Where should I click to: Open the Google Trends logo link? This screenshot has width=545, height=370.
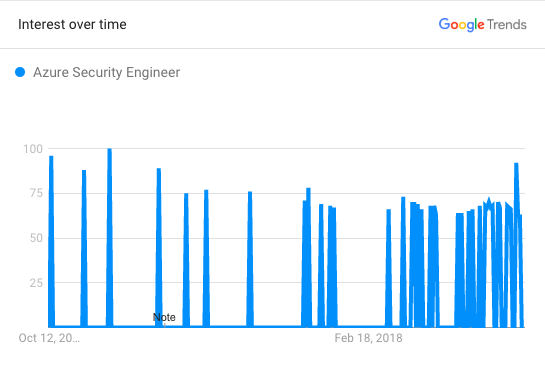(x=482, y=25)
